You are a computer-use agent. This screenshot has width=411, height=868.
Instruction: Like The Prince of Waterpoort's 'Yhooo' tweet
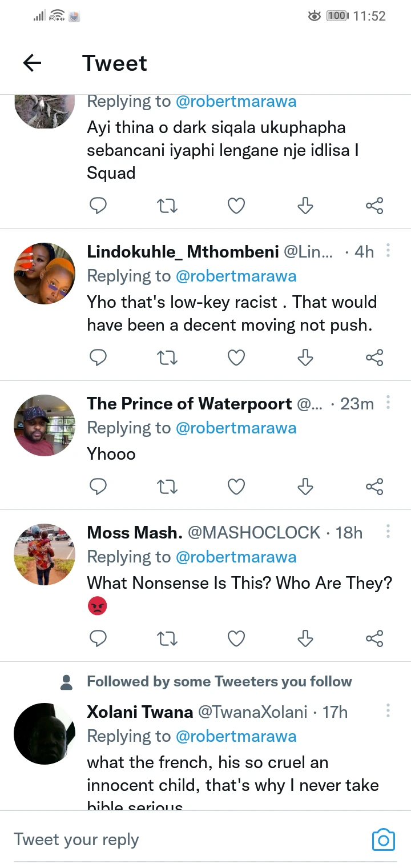click(236, 487)
